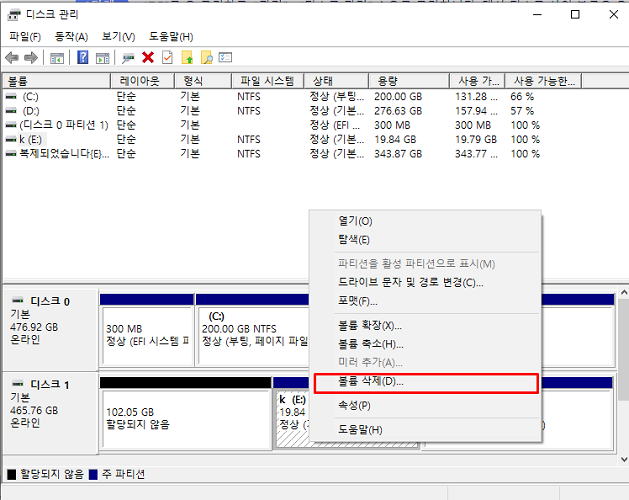Select 볼륨 축소(H)... menu entry
629x500 pixels.
tap(426, 344)
